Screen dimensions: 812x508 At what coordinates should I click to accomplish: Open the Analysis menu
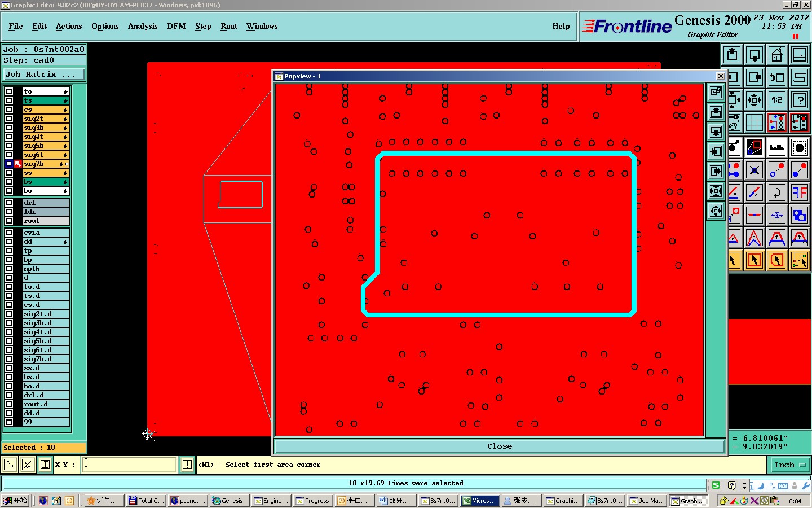(x=143, y=26)
